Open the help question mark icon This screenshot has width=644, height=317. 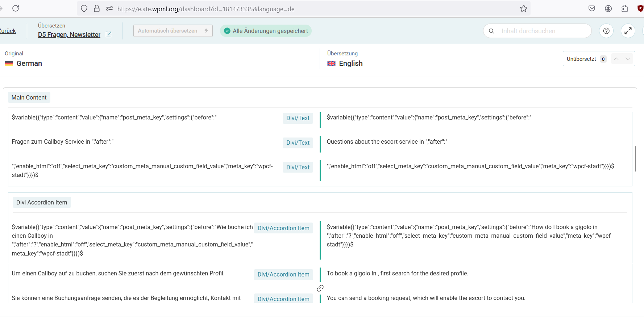606,31
